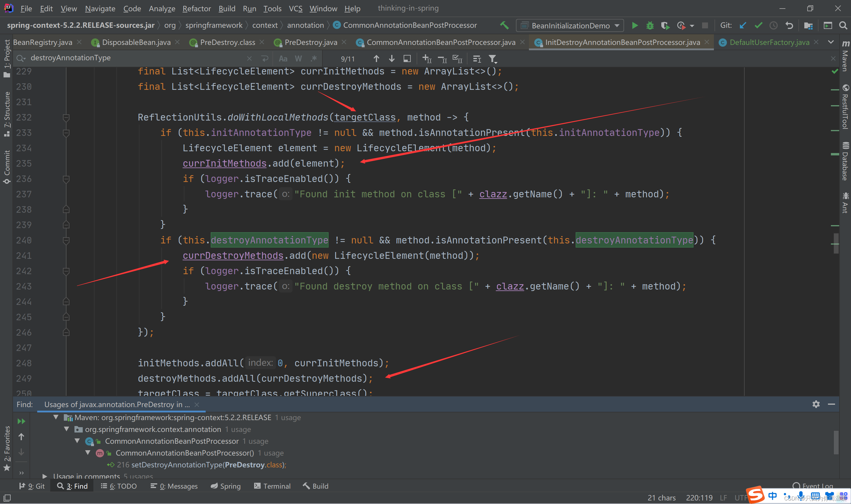Toggle fold marker at line 240
Viewport: 851px width, 504px height.
point(66,240)
